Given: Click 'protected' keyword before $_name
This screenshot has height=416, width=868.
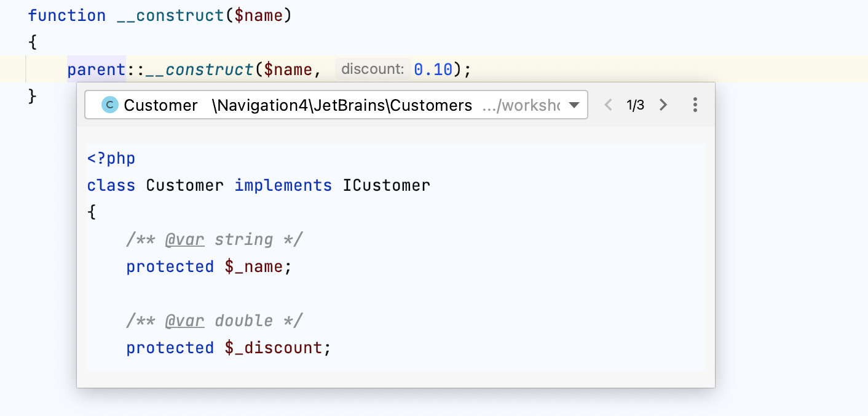Looking at the screenshot, I should click(x=170, y=266).
